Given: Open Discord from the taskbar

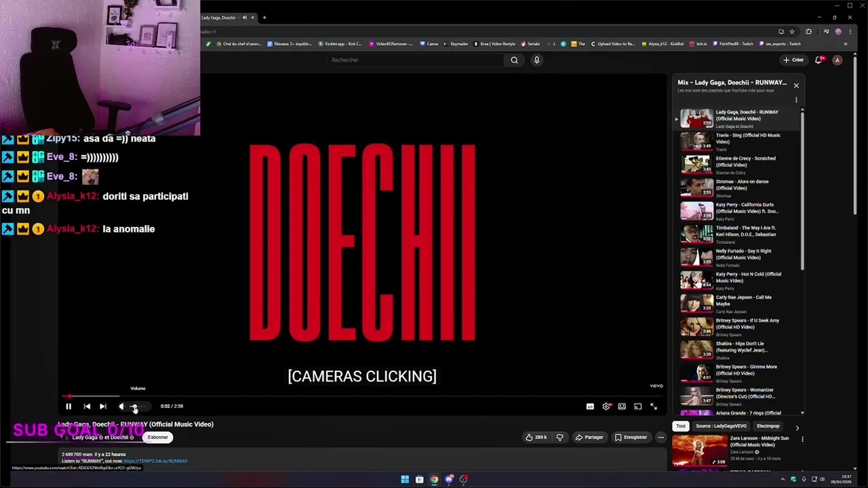Looking at the screenshot, I should pos(449,479).
